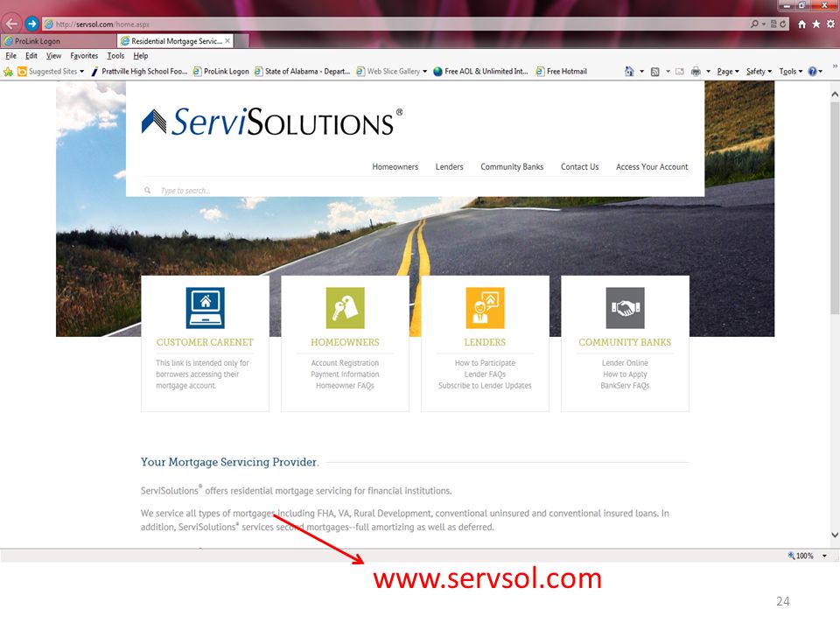Click the browser back arrow button
The height and width of the screenshot is (630, 840).
pyautogui.click(x=11, y=24)
